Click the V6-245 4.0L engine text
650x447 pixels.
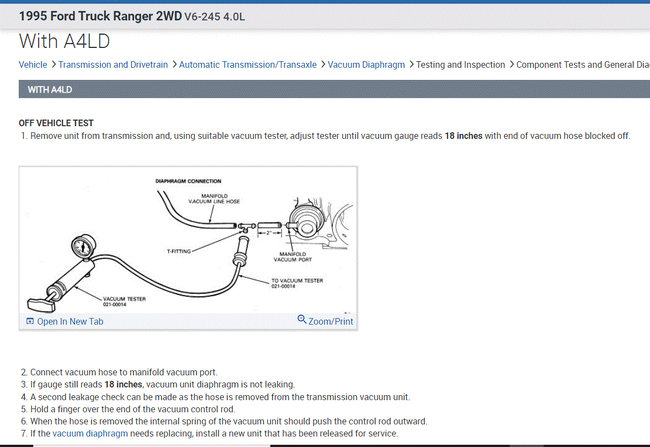214,17
